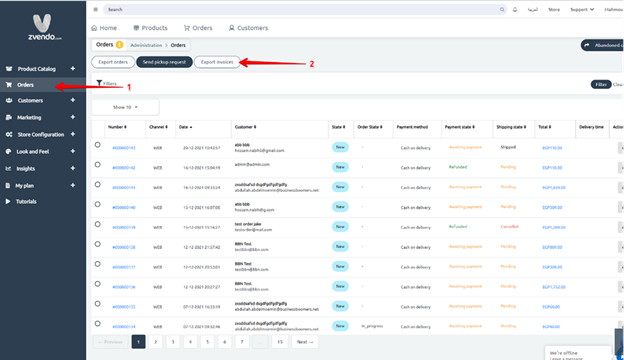Click the Customers person icon in top nav

pyautogui.click(x=232, y=28)
